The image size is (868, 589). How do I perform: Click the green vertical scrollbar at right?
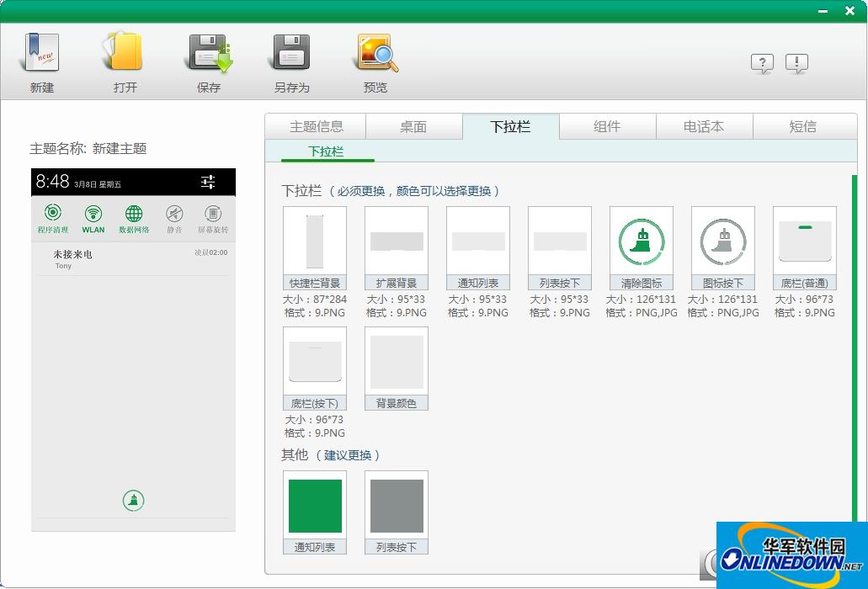point(855,348)
